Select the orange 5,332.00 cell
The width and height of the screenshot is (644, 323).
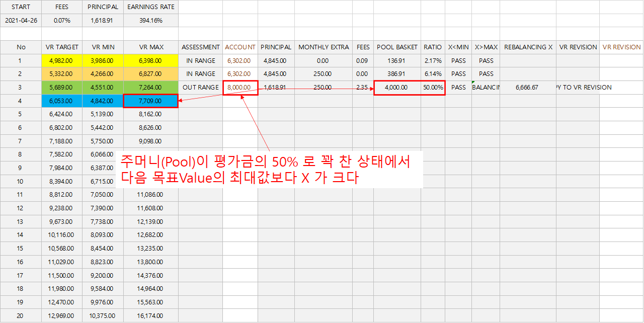(62, 74)
